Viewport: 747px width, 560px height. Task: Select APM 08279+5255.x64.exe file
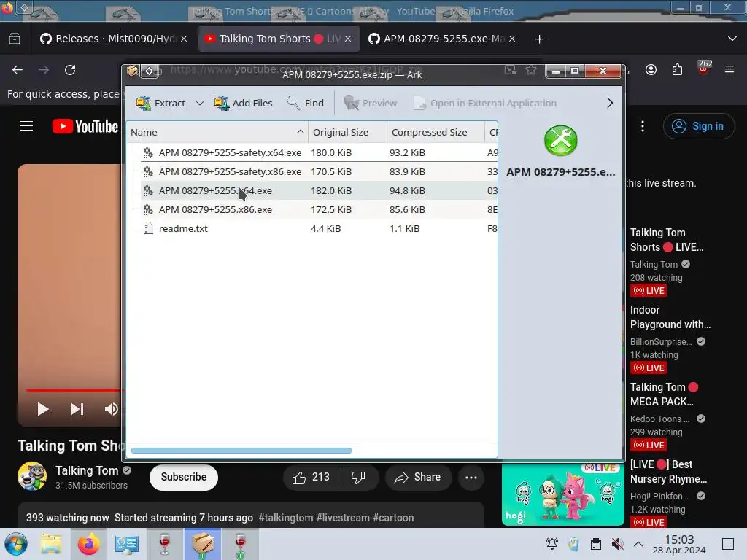[312, 190]
